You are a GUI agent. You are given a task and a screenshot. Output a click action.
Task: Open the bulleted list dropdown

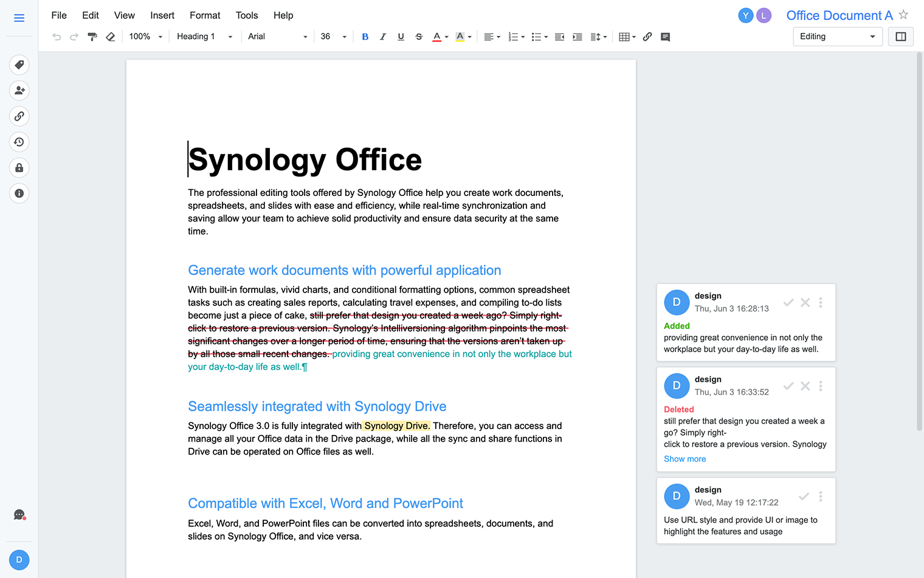point(540,37)
